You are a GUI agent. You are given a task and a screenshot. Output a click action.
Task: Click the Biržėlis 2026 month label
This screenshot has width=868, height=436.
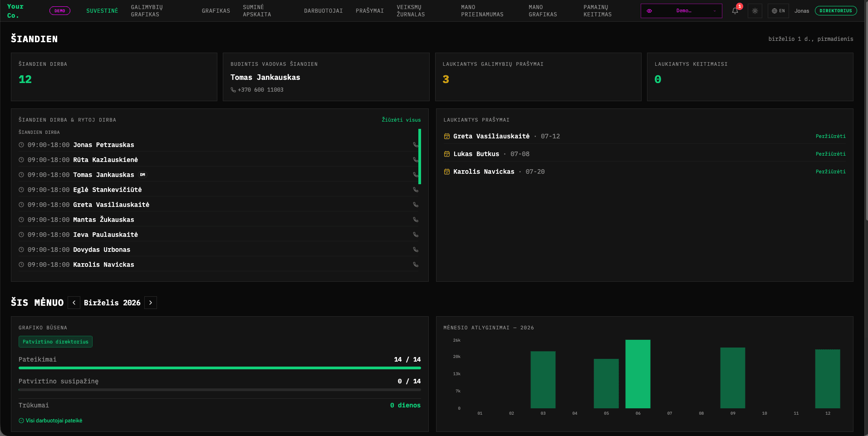[112, 303]
